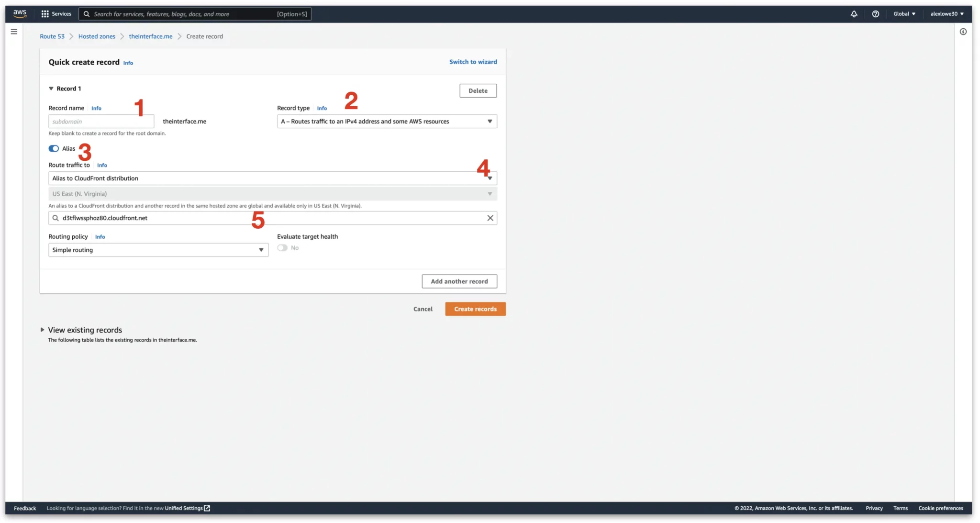Click Switch to wizard link
Screen dimensions: 980x523
coord(473,62)
